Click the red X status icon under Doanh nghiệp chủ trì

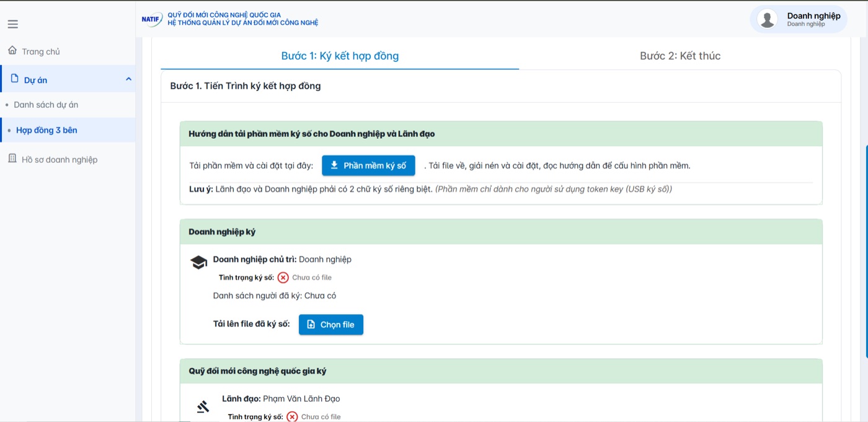pyautogui.click(x=283, y=278)
